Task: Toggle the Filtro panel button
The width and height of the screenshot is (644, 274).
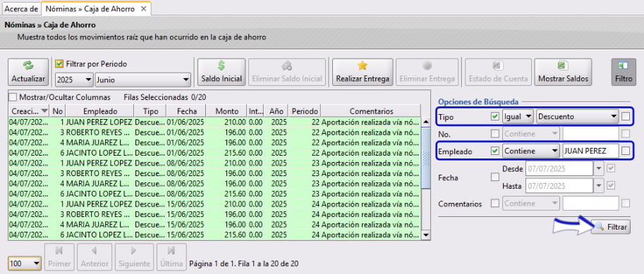Action: click(624, 72)
